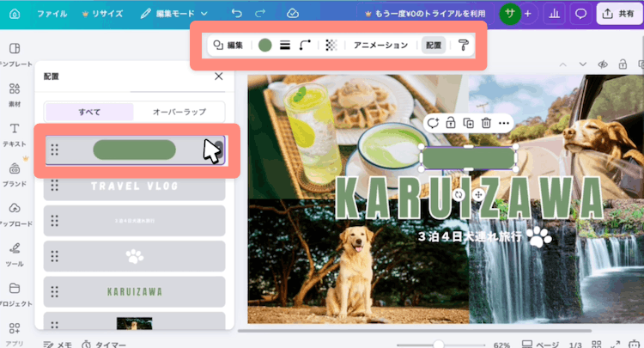Add a collaborator with plus icon

point(528,14)
